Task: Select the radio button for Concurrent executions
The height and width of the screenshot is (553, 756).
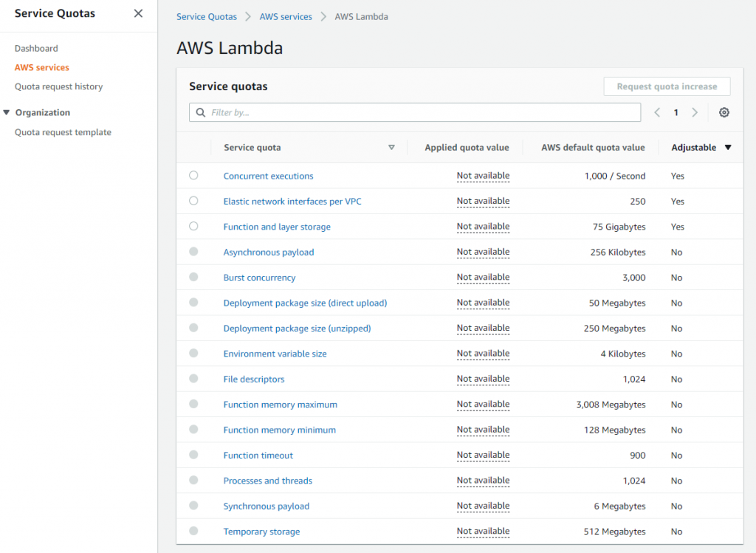Action: coord(193,176)
